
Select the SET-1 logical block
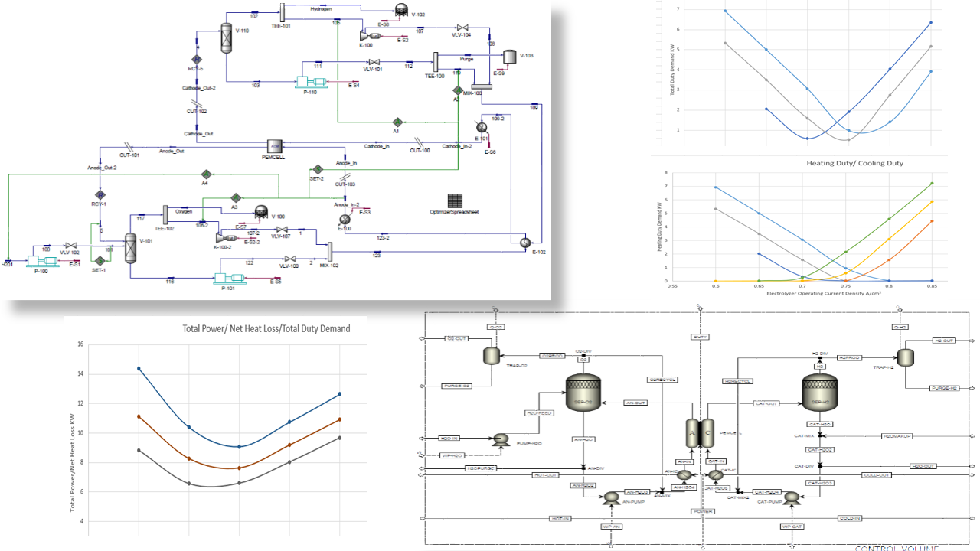(x=99, y=262)
